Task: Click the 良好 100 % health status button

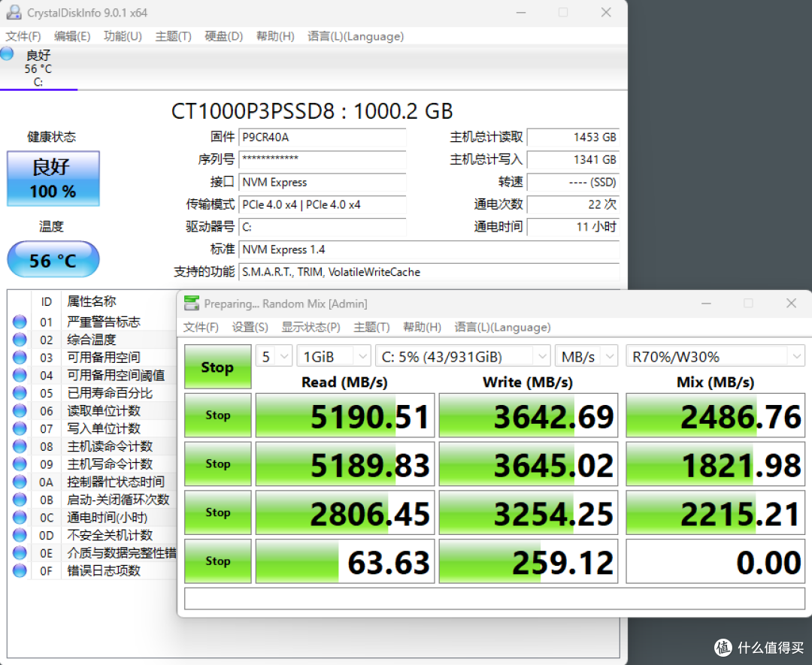Action: (x=53, y=179)
